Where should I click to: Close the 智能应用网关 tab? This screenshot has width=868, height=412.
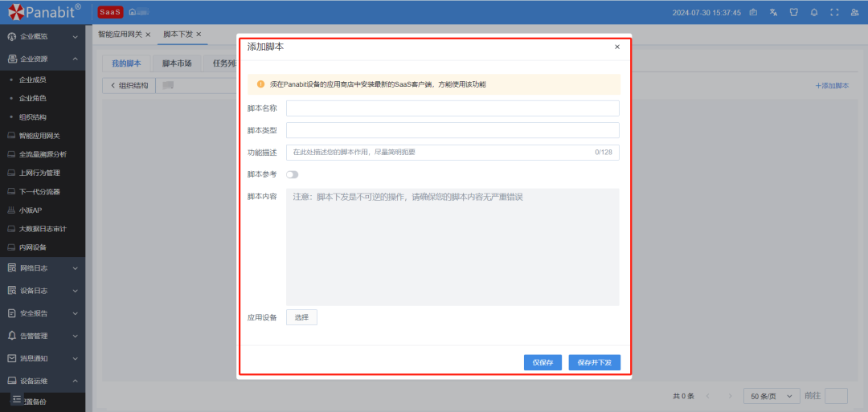pos(148,35)
